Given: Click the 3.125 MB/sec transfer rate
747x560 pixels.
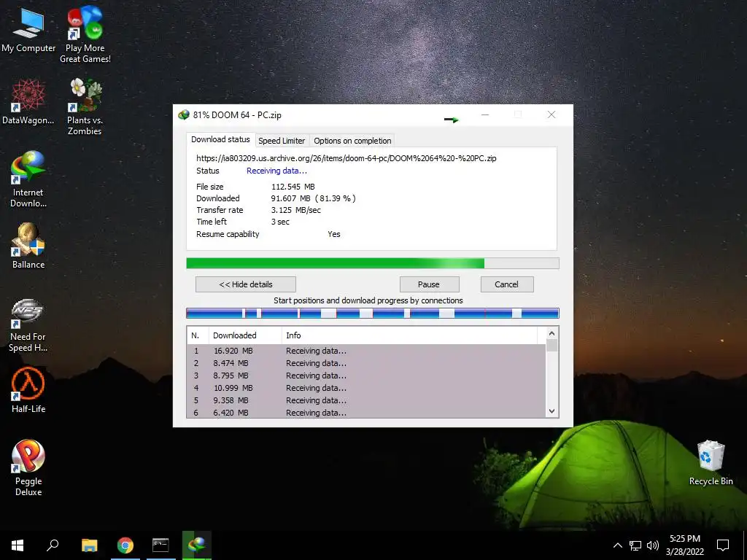Looking at the screenshot, I should pyautogui.click(x=296, y=210).
